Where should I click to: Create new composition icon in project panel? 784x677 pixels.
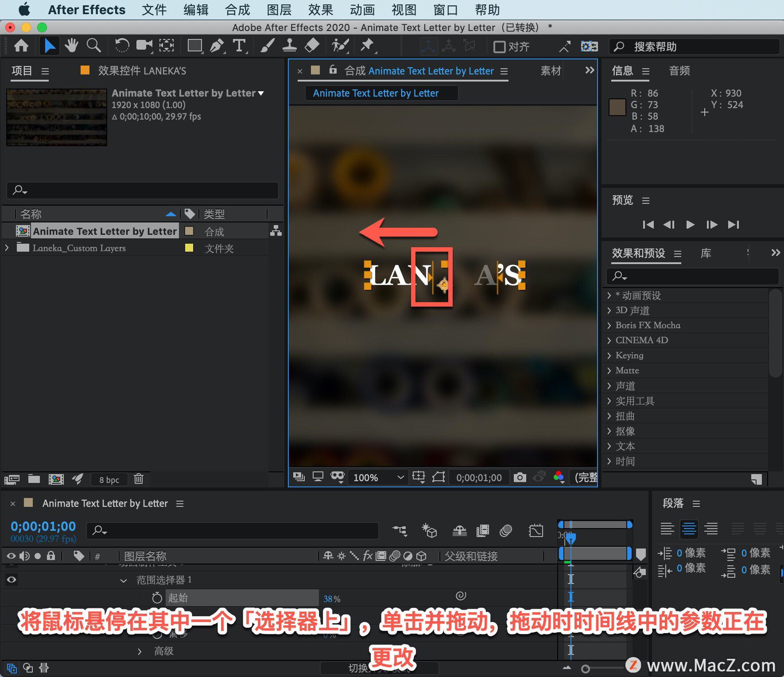click(x=56, y=479)
